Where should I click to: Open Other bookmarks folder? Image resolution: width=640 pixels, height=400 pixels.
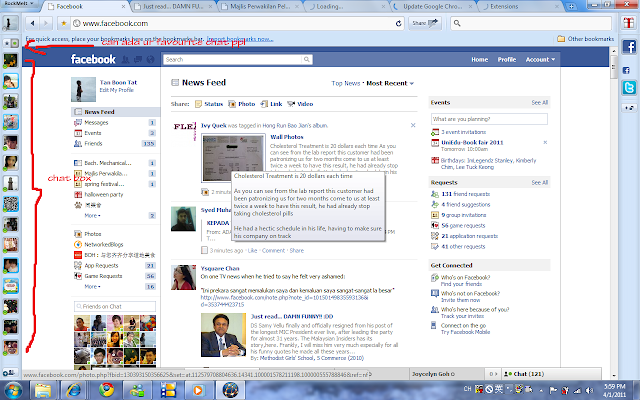tap(585, 39)
